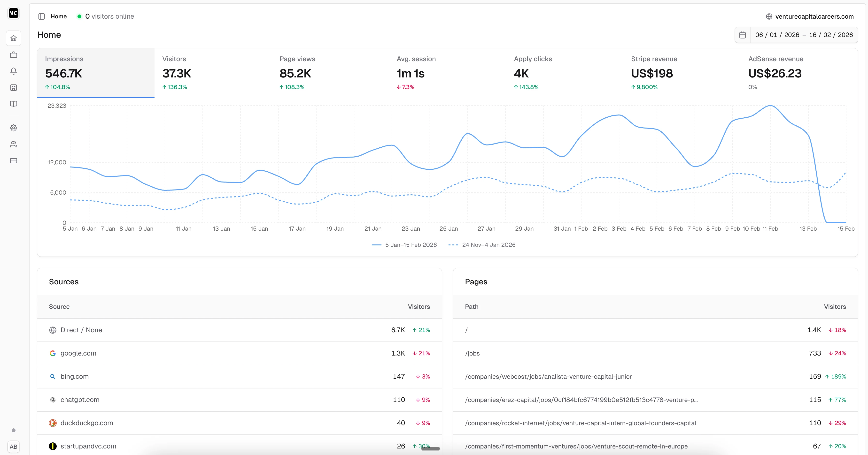Toggle the 24 Nov–4 Jan 2026 legend series

[482, 245]
